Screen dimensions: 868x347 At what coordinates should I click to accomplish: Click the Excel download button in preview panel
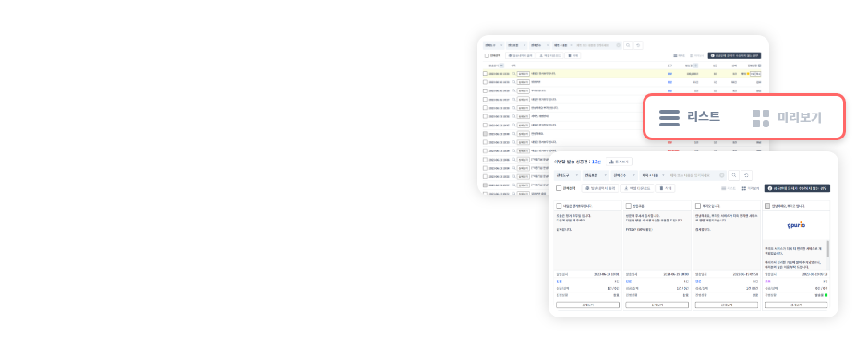[636, 188]
